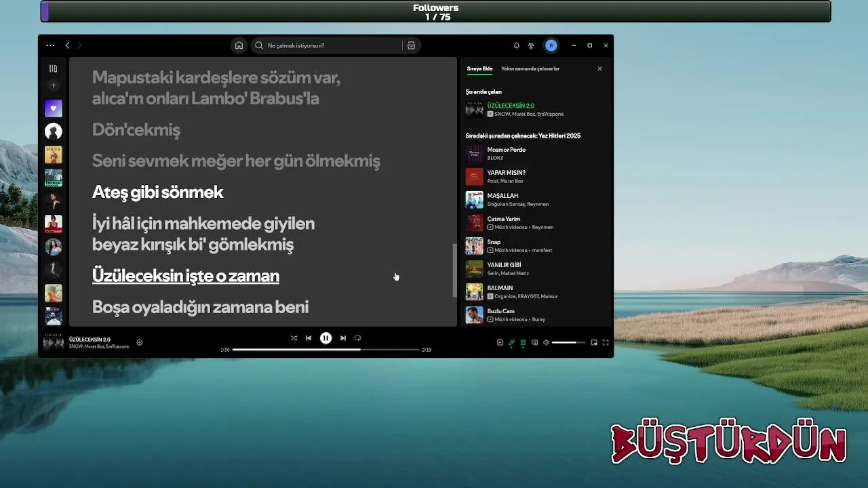868x488 pixels.
Task: Open ÜZÜLECEKSİN 2.0 title in bottom bar
Action: (x=90, y=339)
